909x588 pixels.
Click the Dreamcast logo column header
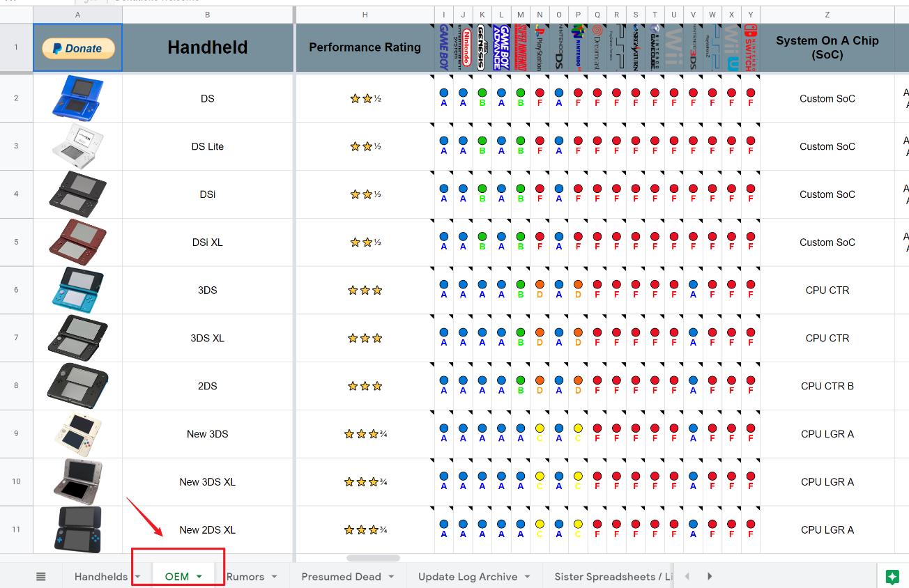pyautogui.click(x=597, y=47)
